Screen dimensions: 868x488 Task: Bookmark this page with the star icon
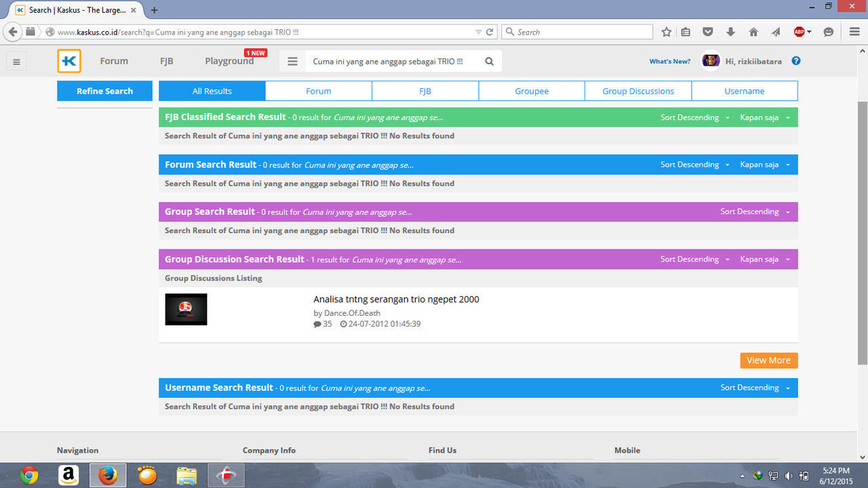(x=667, y=32)
